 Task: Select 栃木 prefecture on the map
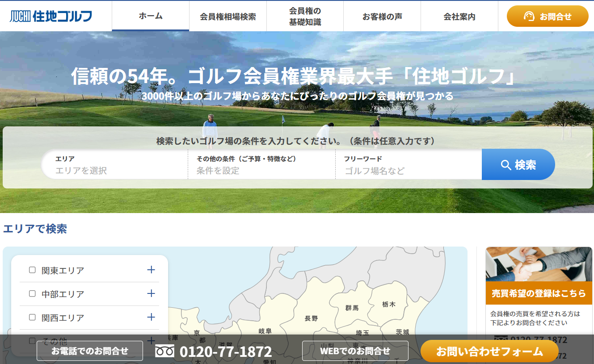pos(389,304)
